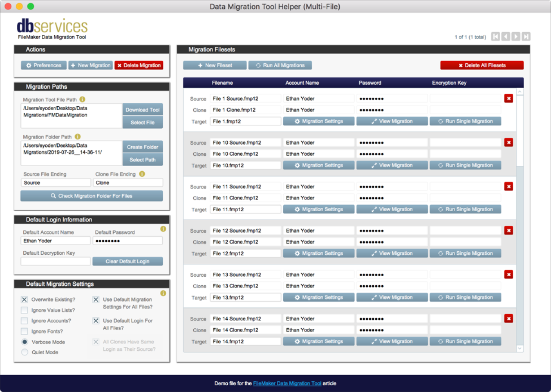Add a New Fileset
Image resolution: width=551 pixels, height=392 pixels.
pos(214,65)
